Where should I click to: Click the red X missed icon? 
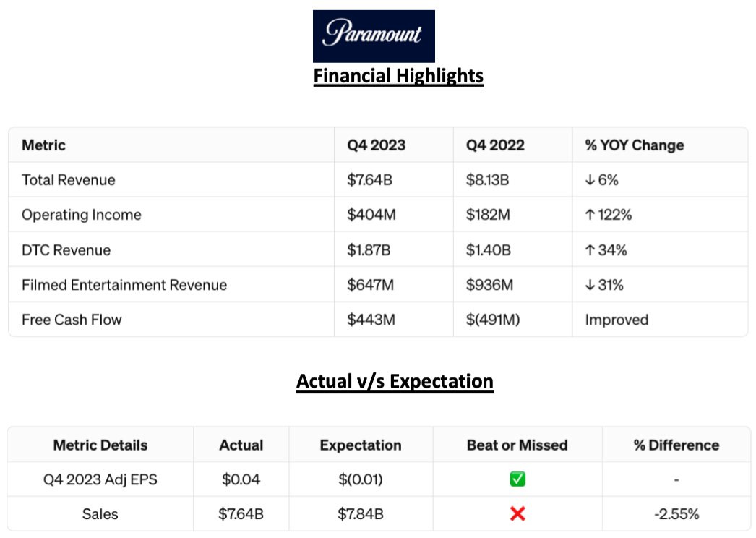point(517,514)
